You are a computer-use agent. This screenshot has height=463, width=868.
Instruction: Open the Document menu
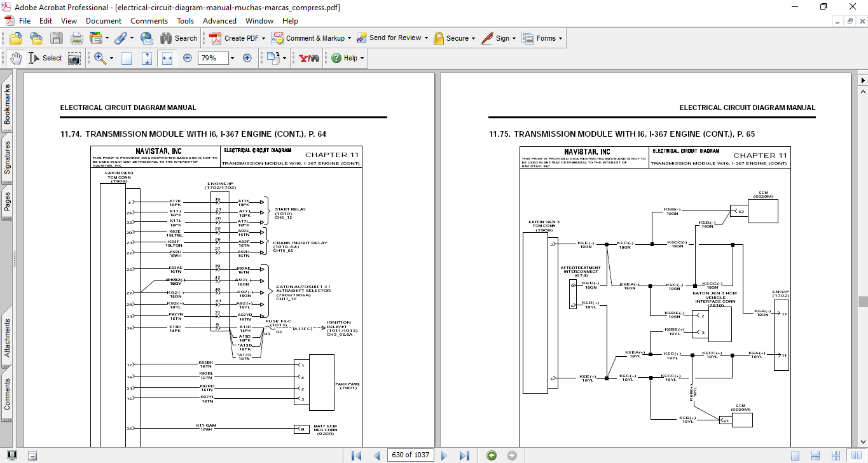[104, 21]
